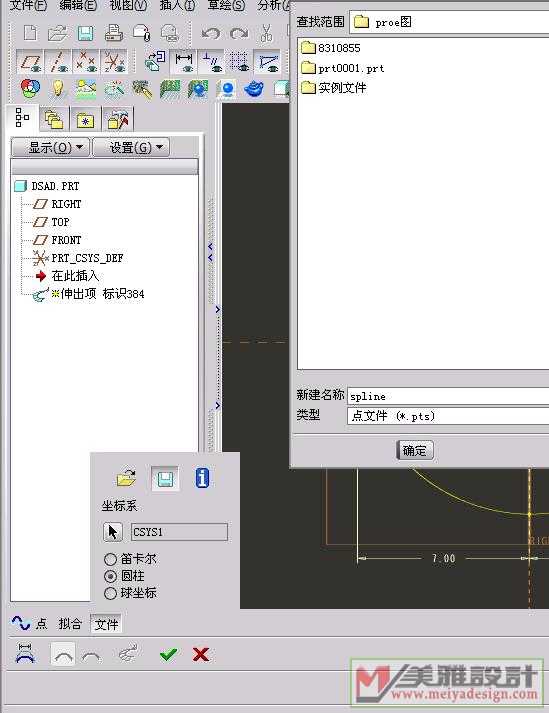549x713 pixels.
Task: Click the save disk icon in top toolbar
Action: coord(85,33)
